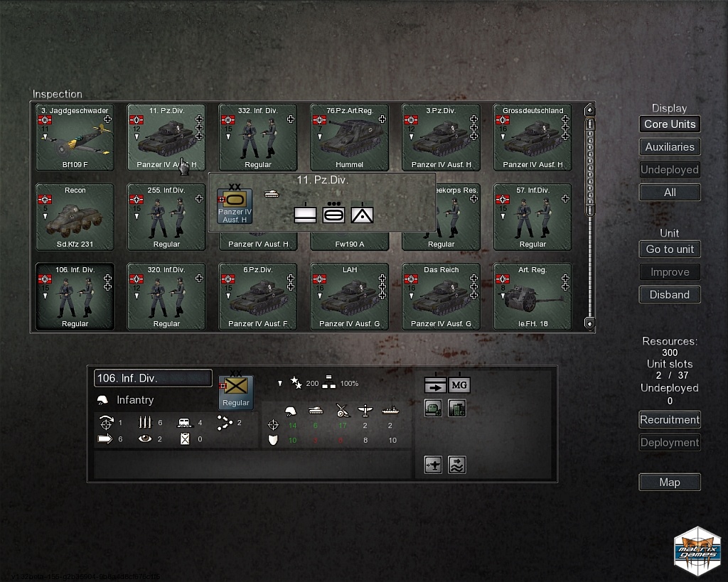This screenshot has height=582, width=728.
Task: Set display filter to All units
Action: click(x=669, y=193)
